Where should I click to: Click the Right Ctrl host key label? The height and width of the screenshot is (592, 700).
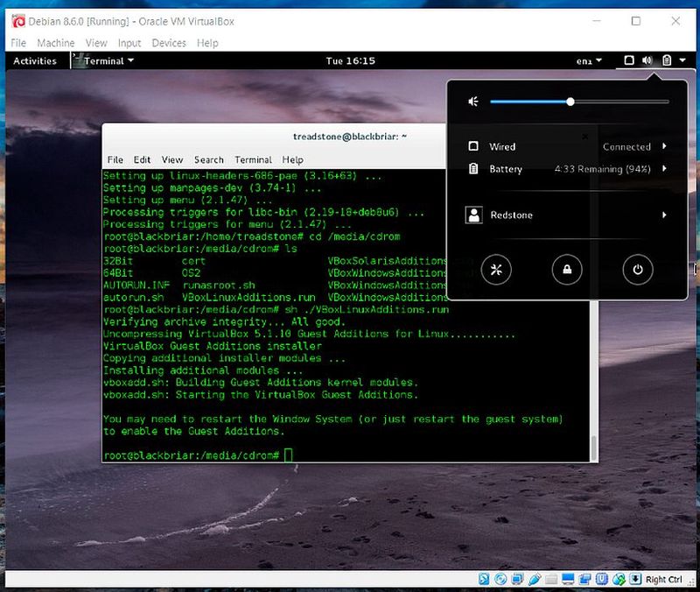tap(664, 580)
